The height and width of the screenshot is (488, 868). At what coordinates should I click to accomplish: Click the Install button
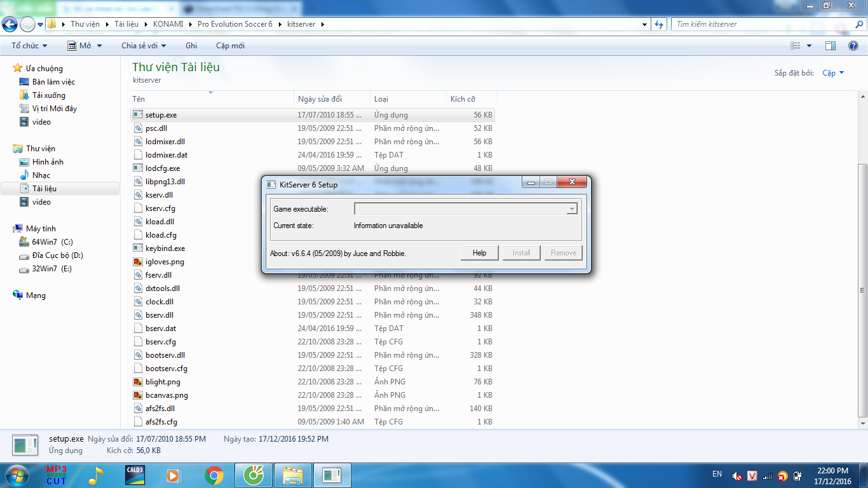click(x=522, y=253)
